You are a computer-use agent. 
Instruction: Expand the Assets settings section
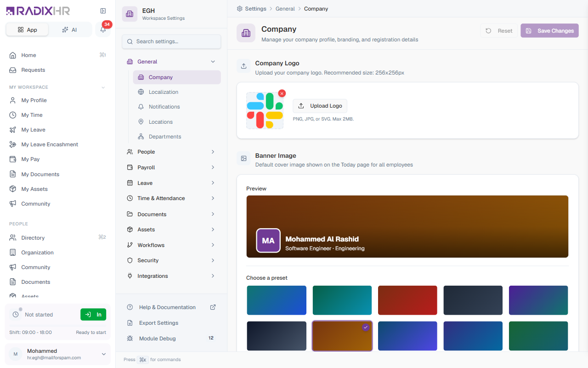click(x=213, y=230)
